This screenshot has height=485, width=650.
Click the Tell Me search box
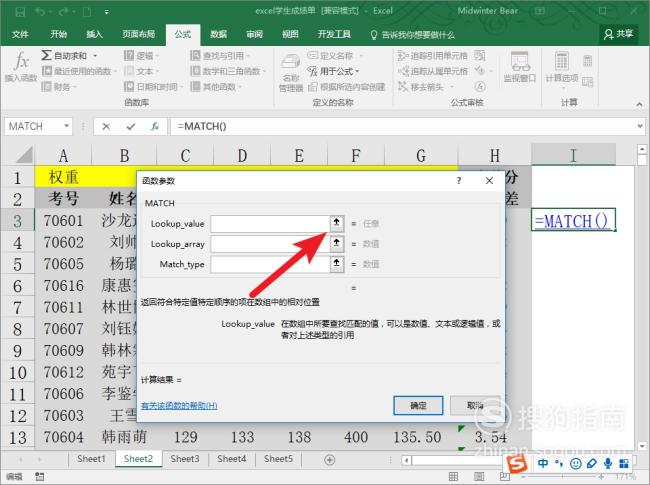(412, 35)
